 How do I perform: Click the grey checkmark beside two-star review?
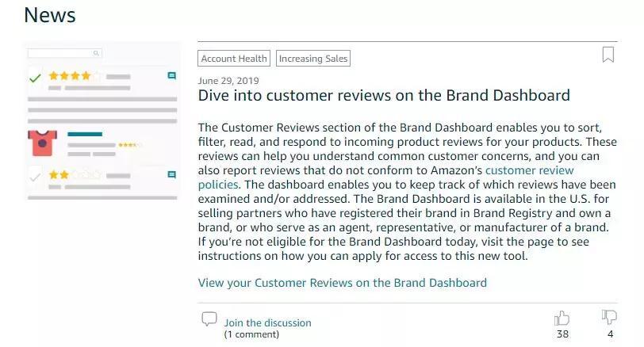click(36, 177)
